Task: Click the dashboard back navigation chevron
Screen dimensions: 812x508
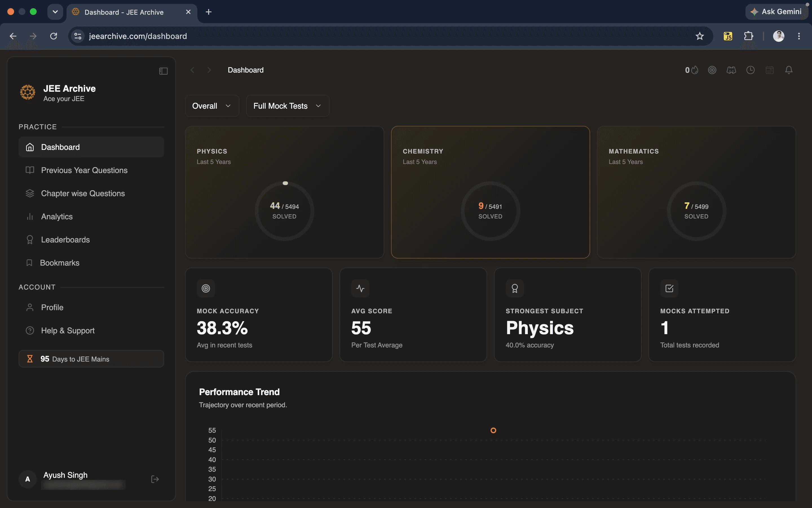Action: [192, 70]
